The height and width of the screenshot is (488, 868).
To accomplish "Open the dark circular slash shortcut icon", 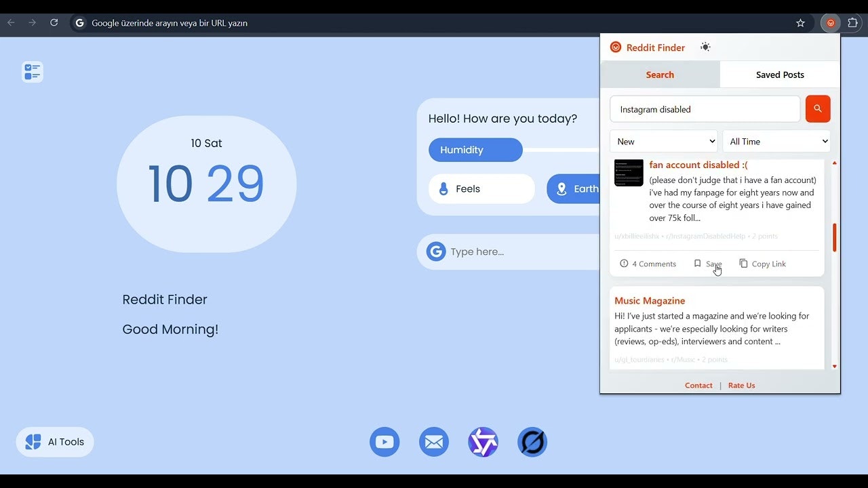I will click(532, 442).
